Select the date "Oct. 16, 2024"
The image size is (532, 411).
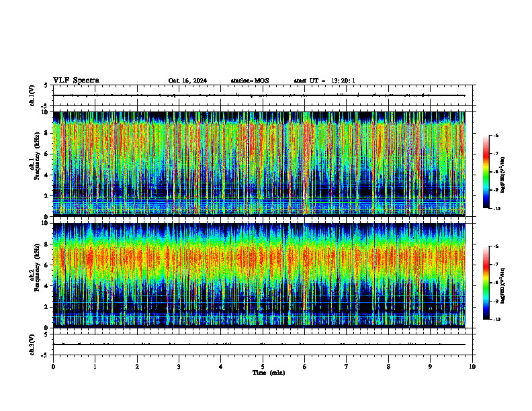pyautogui.click(x=187, y=81)
